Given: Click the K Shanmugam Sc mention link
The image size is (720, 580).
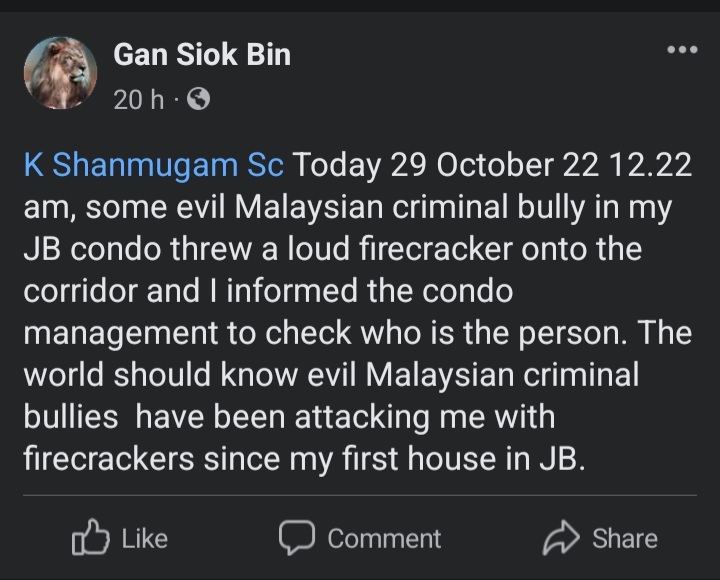Looking at the screenshot, I should pos(153,164).
